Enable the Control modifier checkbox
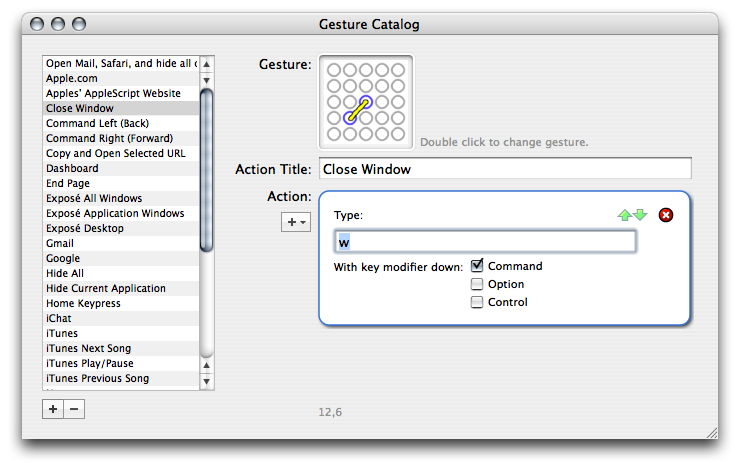Image resolution: width=745 pixels, height=463 pixels. tap(477, 302)
